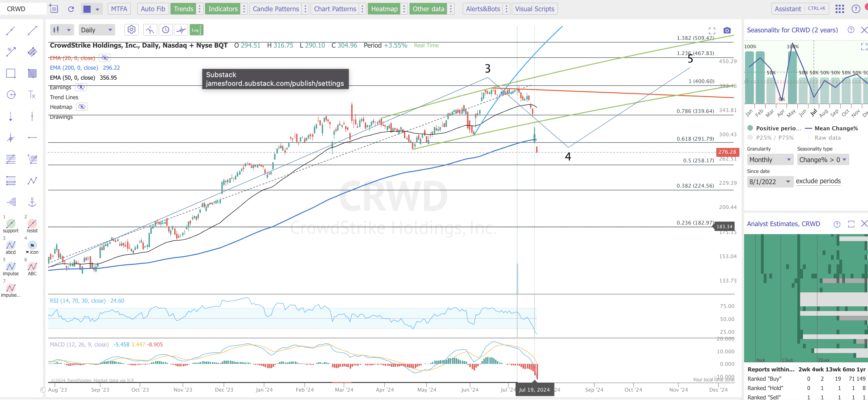Viewport: 868px width, 400px height.
Task: Take a chart screenshot with the camera icon
Action: pos(726,30)
